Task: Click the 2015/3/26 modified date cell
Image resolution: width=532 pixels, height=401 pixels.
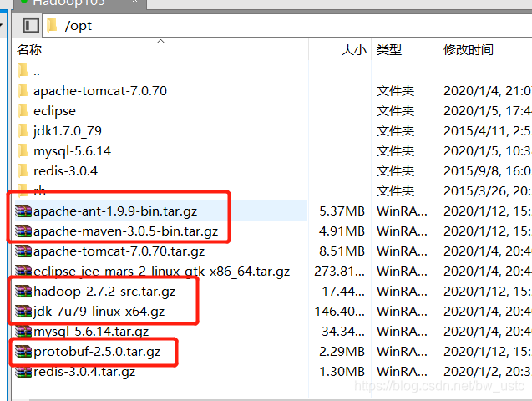Action: click(x=488, y=191)
